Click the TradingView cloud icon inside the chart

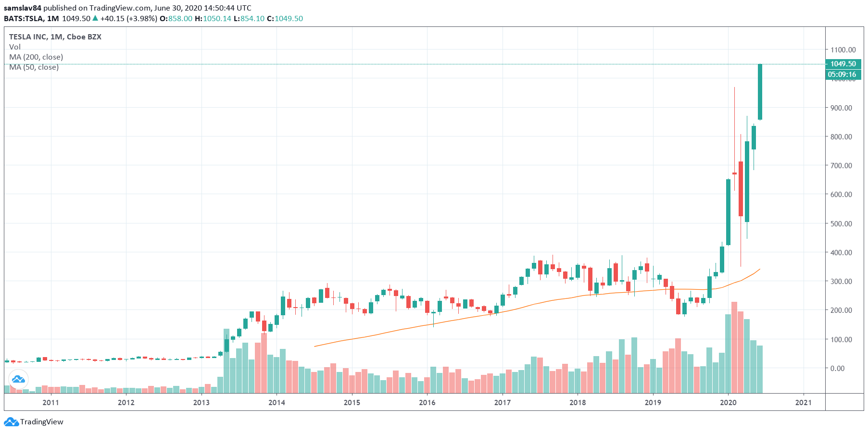tap(18, 379)
